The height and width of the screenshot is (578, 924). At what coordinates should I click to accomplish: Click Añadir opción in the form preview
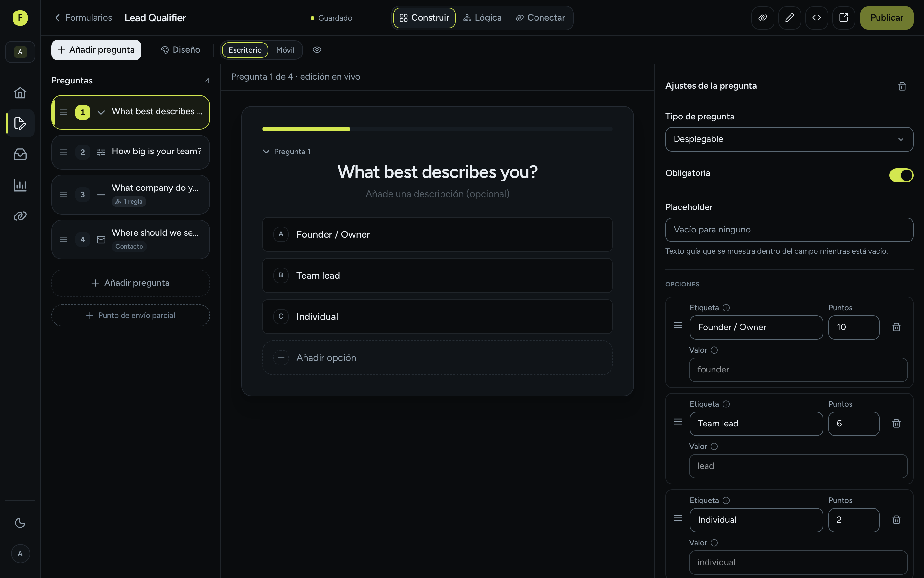click(x=437, y=358)
